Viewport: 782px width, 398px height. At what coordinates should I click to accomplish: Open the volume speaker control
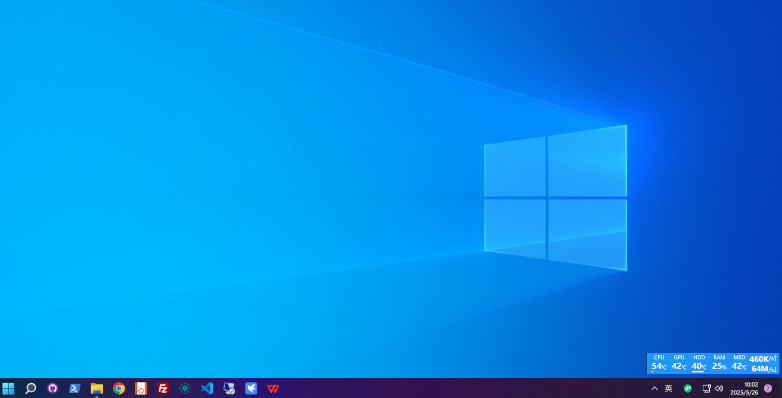pyautogui.click(x=719, y=389)
